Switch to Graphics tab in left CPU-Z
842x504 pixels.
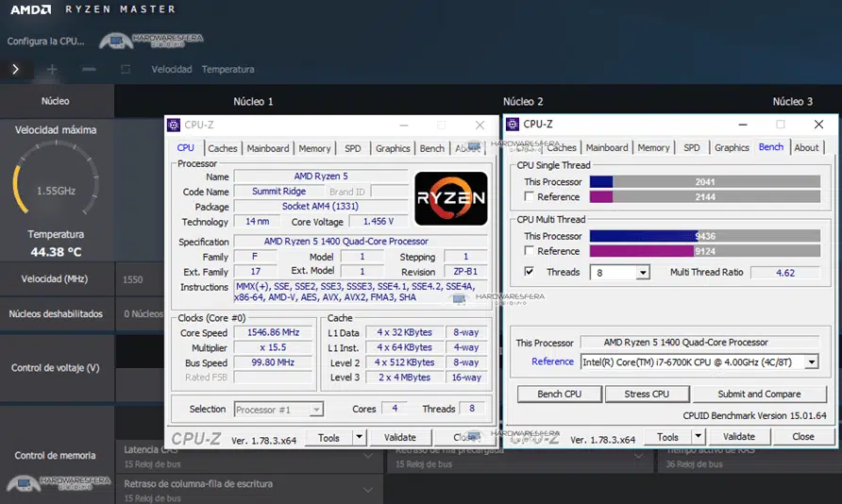coord(393,149)
